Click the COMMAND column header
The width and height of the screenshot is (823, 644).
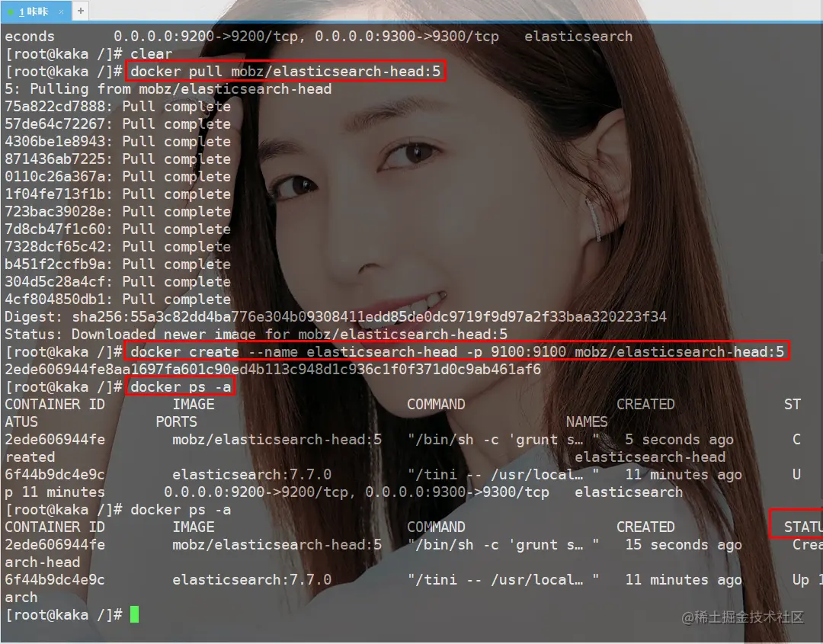click(436, 404)
